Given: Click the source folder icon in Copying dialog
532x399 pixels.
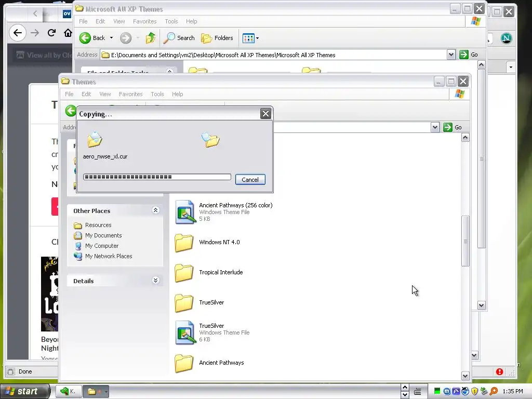Looking at the screenshot, I should pos(95,139).
